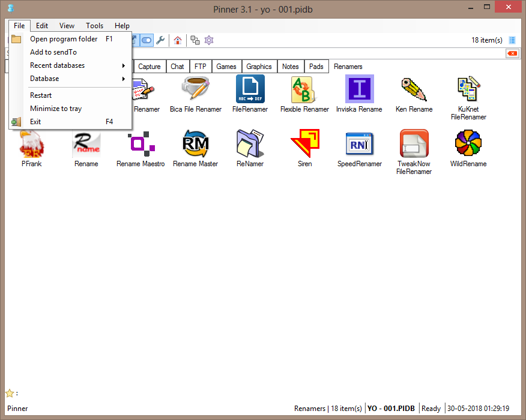Switch to the Chat tab
Image resolution: width=526 pixels, height=420 pixels.
(178, 67)
